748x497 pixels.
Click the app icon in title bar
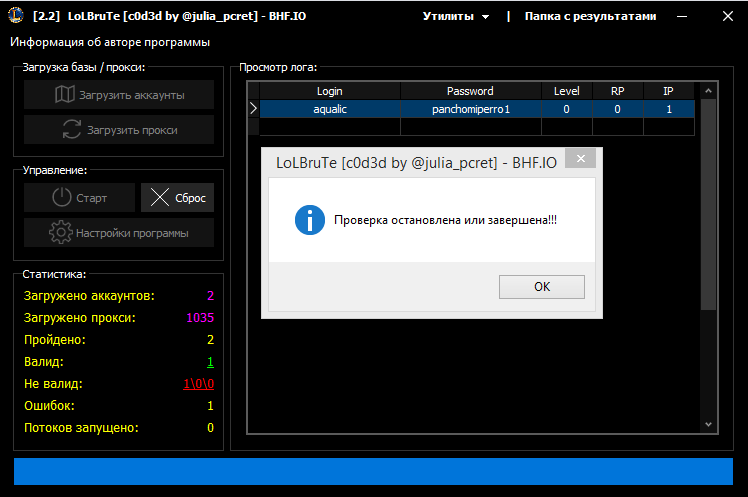click(16, 16)
